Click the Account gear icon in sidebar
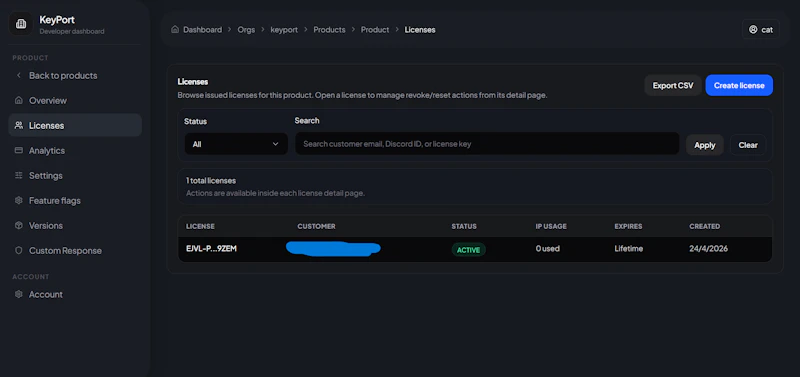The width and height of the screenshot is (800, 377). tap(19, 294)
